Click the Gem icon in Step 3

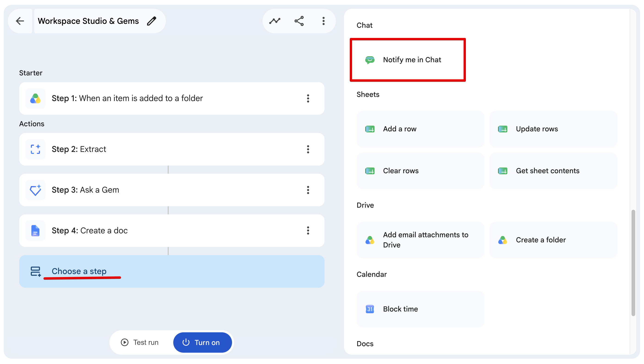pyautogui.click(x=35, y=190)
